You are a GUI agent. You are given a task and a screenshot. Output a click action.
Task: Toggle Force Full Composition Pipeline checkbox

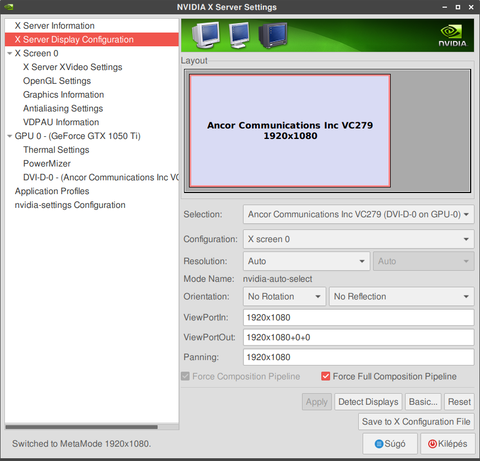(326, 376)
